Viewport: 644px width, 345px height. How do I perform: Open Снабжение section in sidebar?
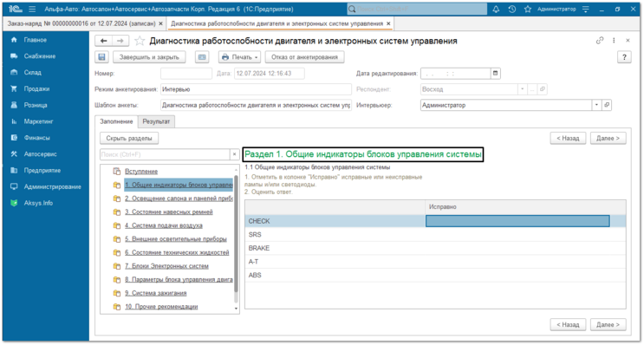[x=39, y=56]
